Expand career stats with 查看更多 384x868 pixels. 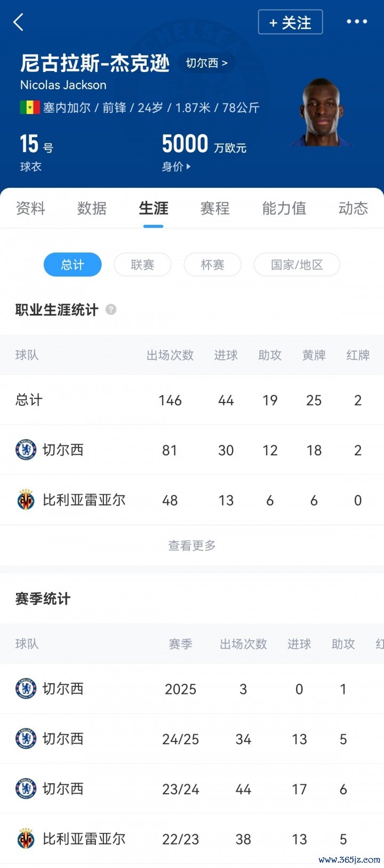(x=192, y=546)
